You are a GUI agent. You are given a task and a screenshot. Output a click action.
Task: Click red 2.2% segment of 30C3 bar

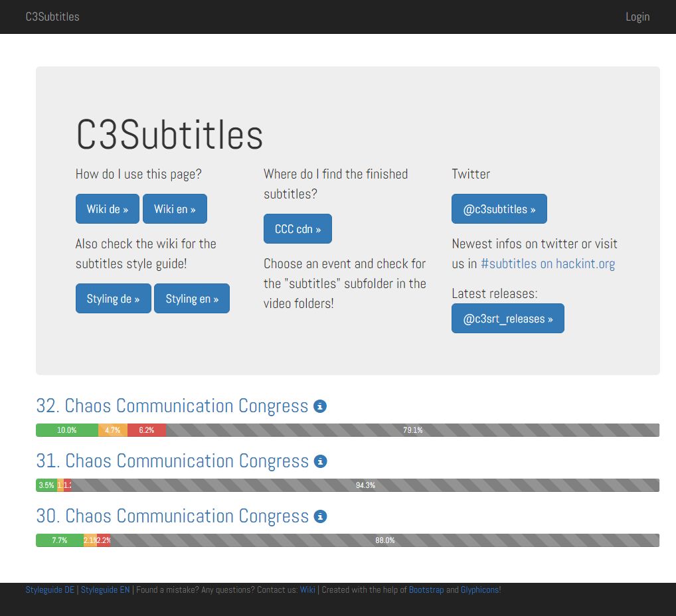pyautogui.click(x=104, y=540)
